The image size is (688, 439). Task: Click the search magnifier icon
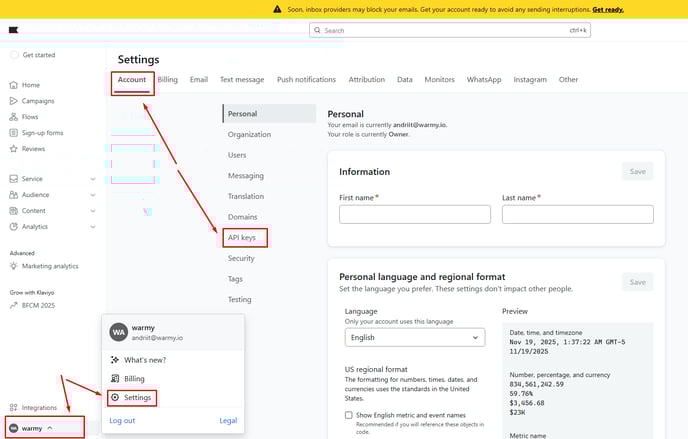tap(317, 31)
